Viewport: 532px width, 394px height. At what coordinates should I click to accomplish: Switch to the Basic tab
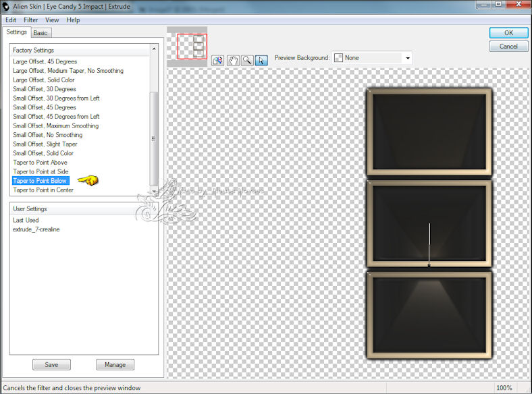pyautogui.click(x=41, y=33)
